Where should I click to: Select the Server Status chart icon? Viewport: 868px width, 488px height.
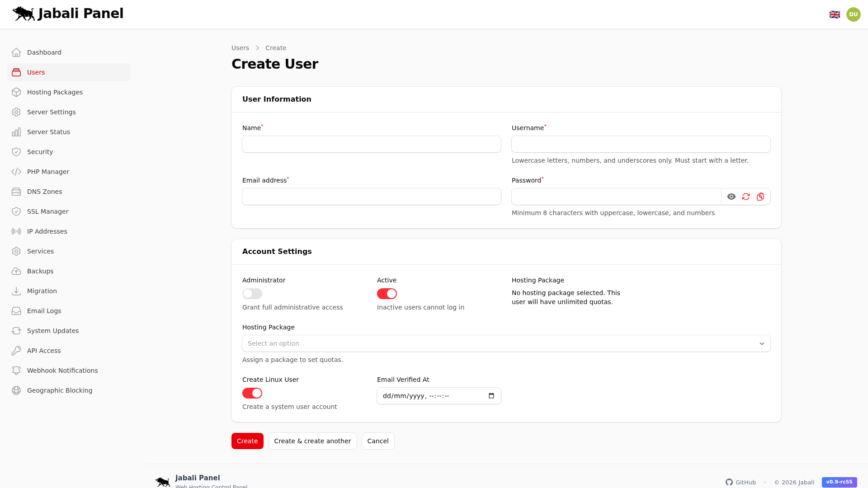16,132
